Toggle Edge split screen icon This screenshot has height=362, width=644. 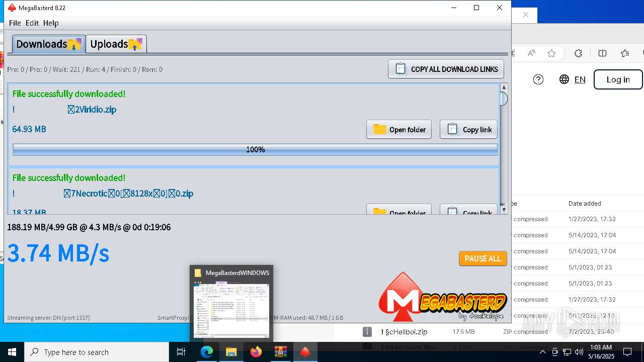602,53
